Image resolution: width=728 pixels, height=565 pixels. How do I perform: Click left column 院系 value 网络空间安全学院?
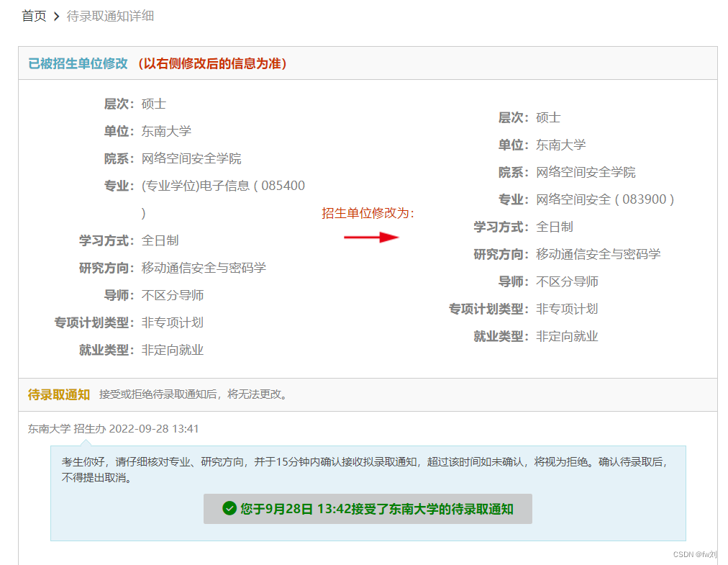pyautogui.click(x=191, y=158)
